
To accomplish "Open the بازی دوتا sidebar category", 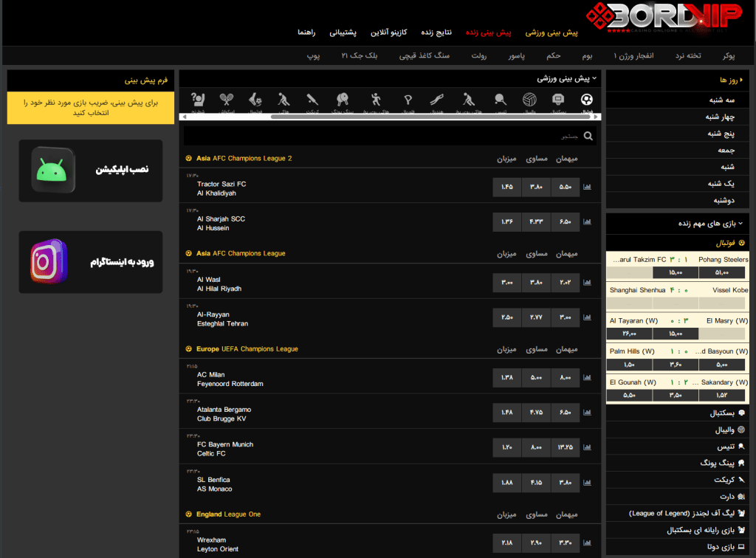I will pos(678,546).
